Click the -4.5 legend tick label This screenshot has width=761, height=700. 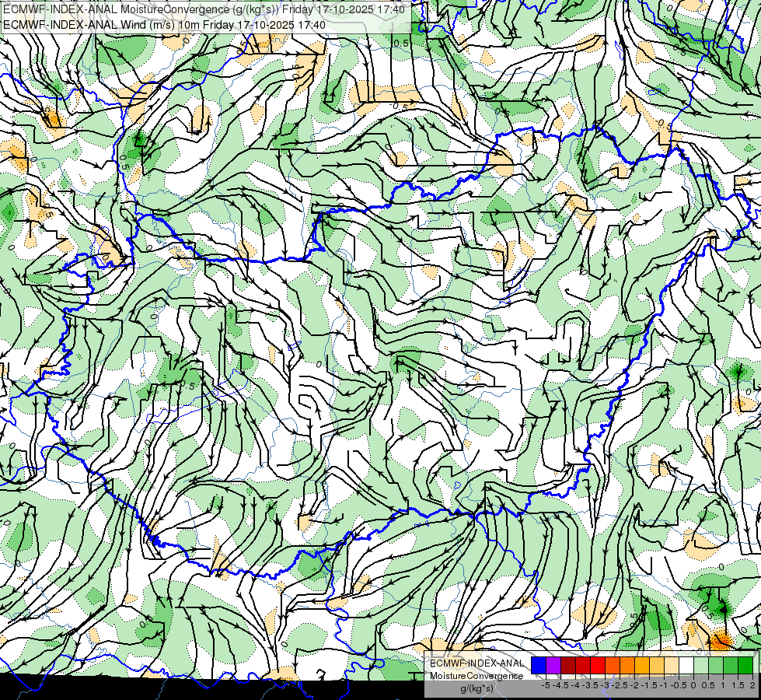point(560,685)
